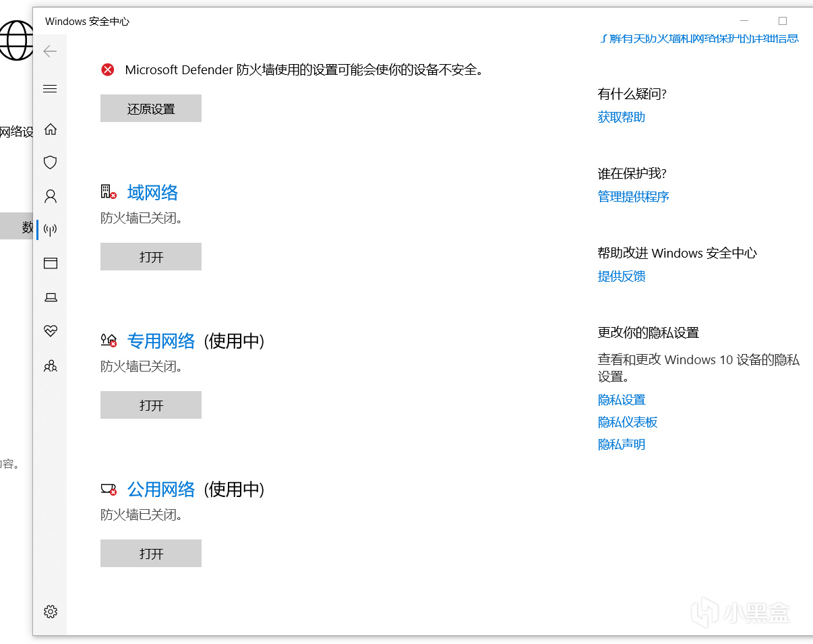Image resolution: width=813 pixels, height=644 pixels.
Task: Open the 专用网络 link
Action: [161, 341]
